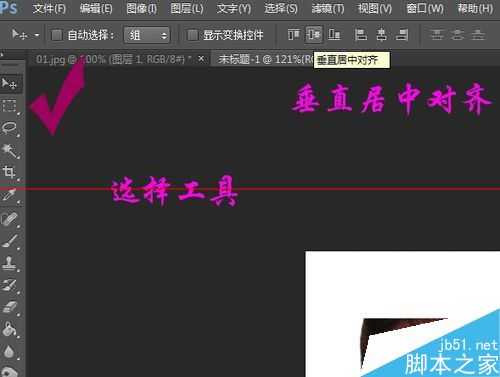Click the align left edges icon

[361, 34]
